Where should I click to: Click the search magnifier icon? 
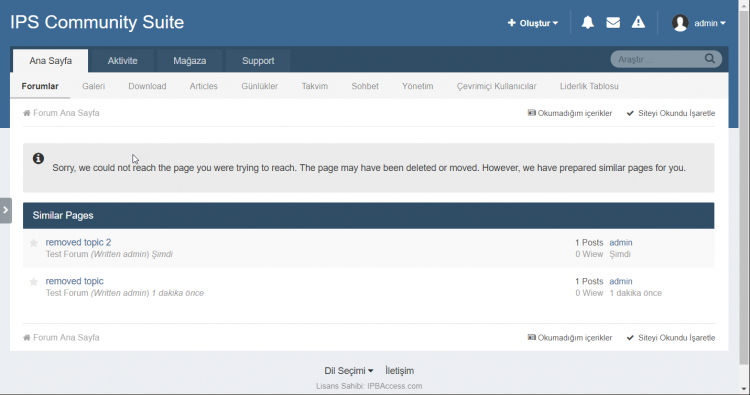coord(710,59)
